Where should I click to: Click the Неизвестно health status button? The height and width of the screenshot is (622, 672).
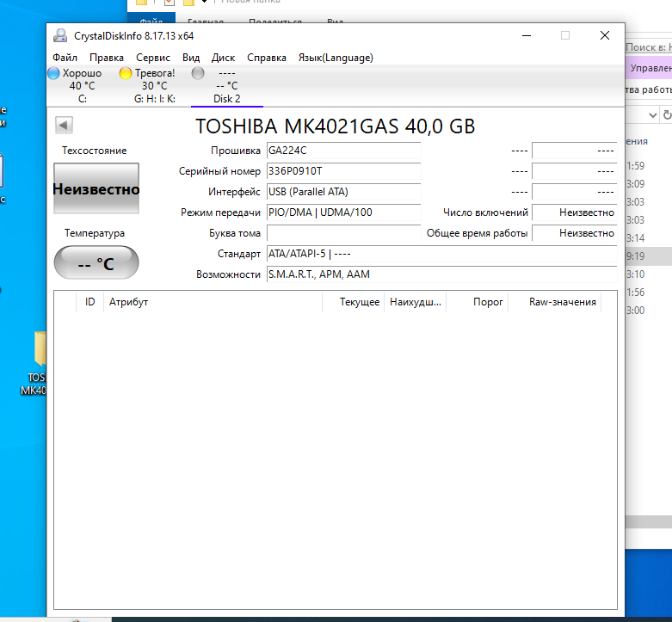click(x=96, y=188)
